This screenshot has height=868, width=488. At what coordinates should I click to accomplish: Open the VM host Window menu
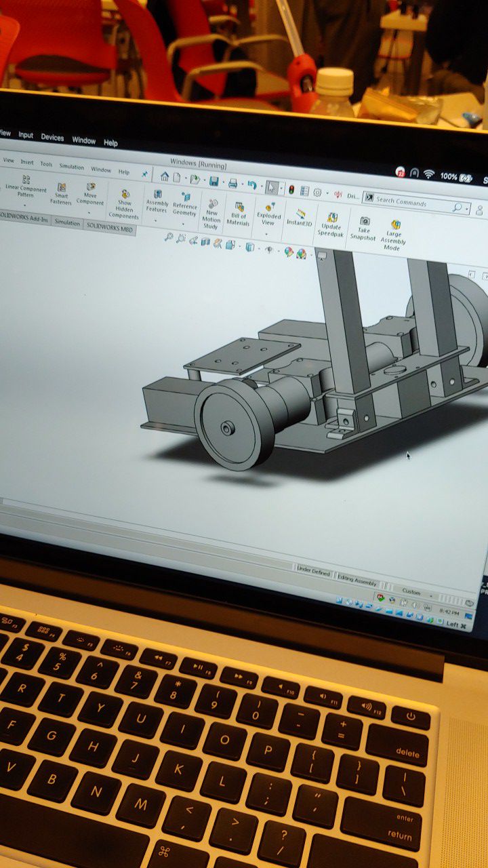click(84, 140)
